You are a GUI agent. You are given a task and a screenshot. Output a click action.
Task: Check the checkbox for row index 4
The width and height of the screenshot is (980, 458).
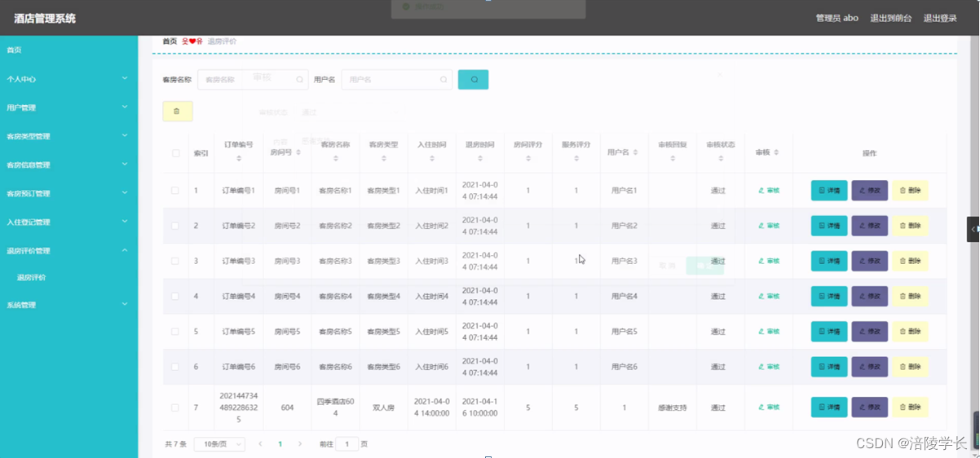point(175,297)
